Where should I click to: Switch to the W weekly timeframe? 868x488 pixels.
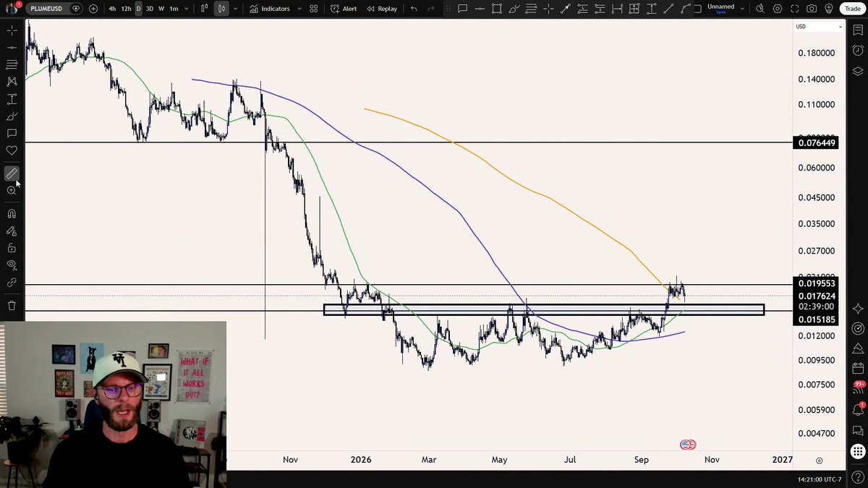click(x=161, y=9)
